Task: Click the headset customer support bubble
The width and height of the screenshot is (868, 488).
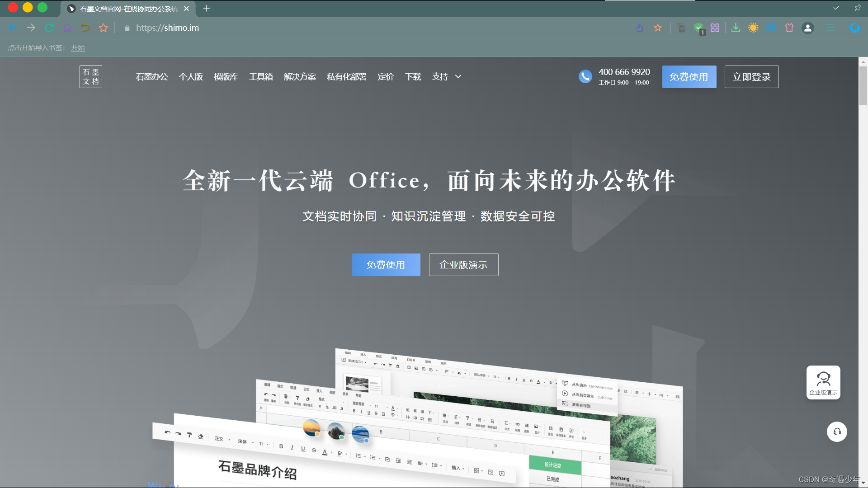Action: pyautogui.click(x=837, y=432)
